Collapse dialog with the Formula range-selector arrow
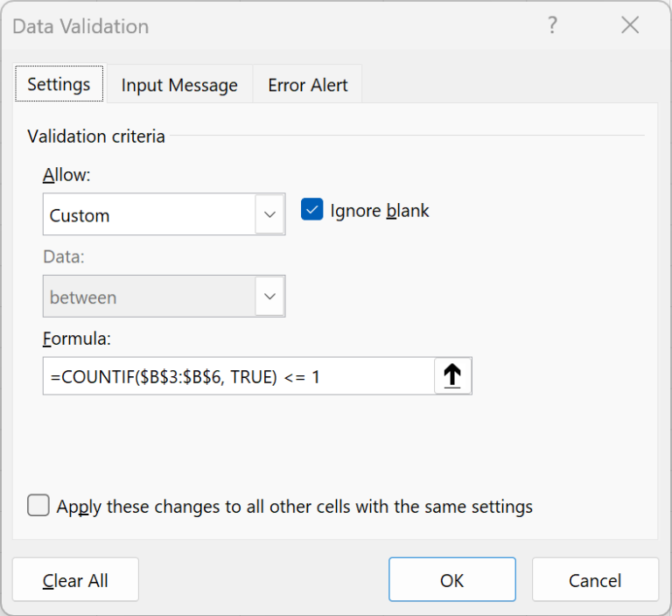 point(452,376)
